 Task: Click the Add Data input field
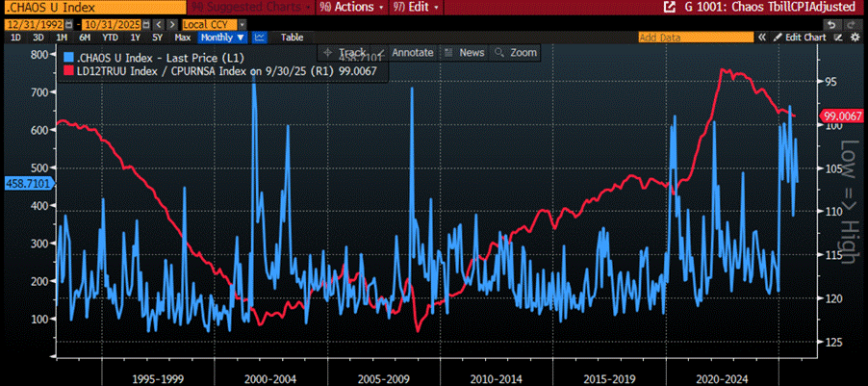pos(696,38)
